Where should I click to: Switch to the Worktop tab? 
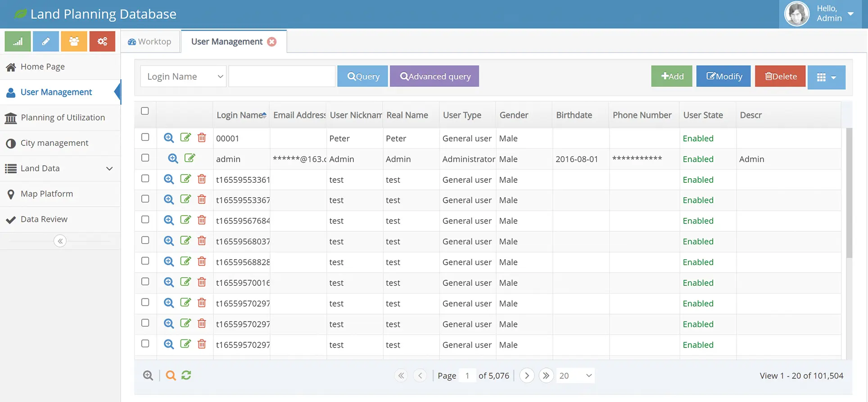(149, 41)
